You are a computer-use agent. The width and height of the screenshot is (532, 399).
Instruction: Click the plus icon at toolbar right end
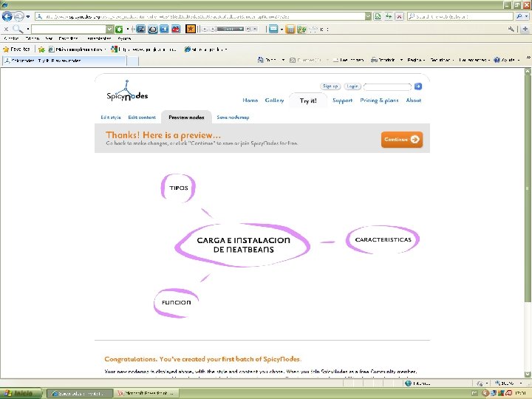(525, 29)
